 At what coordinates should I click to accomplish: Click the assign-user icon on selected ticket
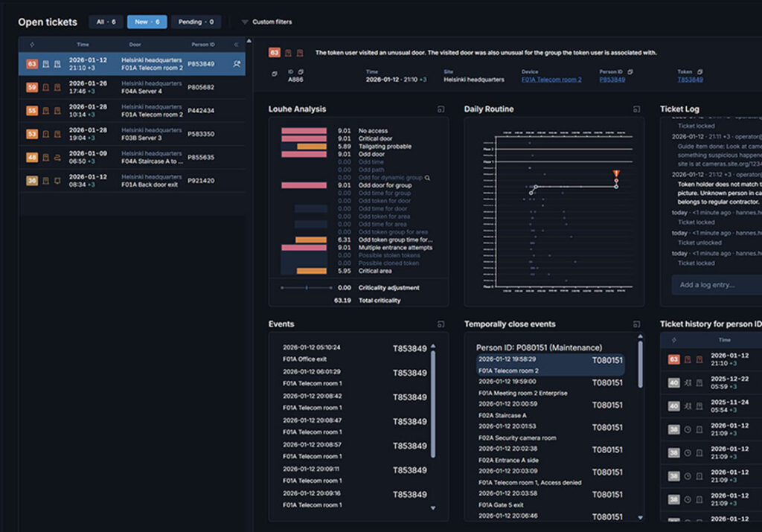[x=237, y=64]
